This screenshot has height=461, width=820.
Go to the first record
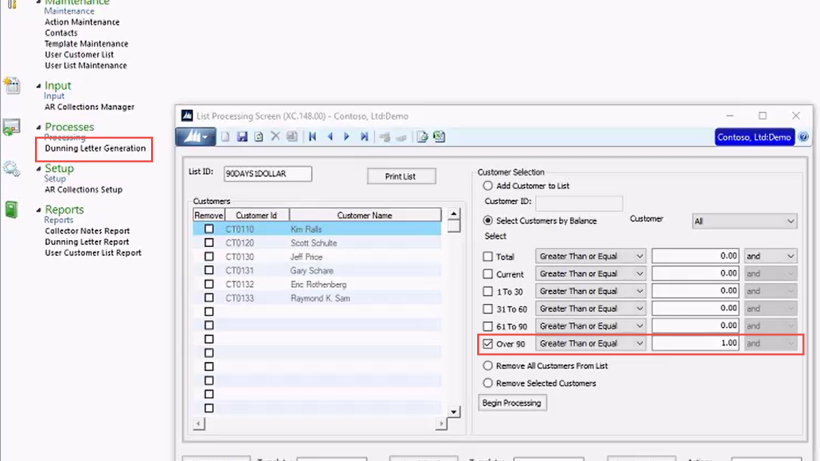pos(313,137)
